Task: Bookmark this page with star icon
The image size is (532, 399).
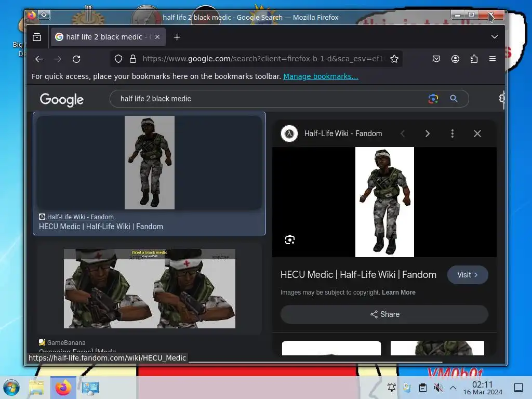Action: [394, 59]
